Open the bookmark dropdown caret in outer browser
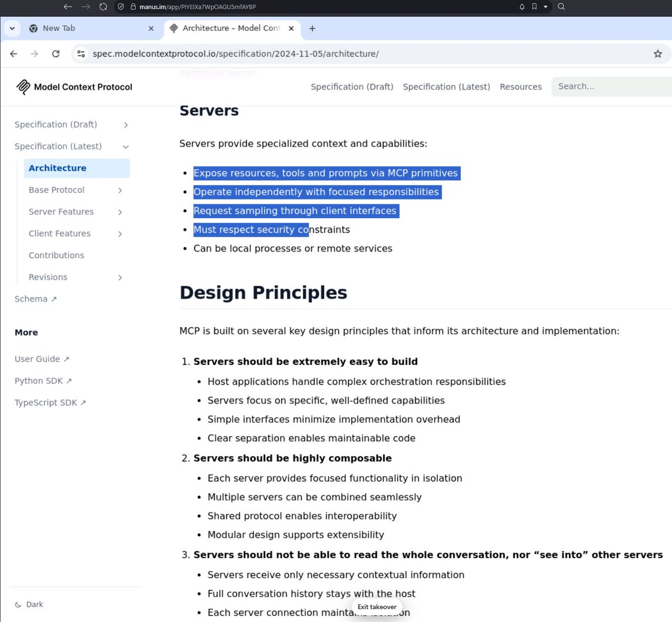Screen dimensions: 672x622 tap(545, 7)
